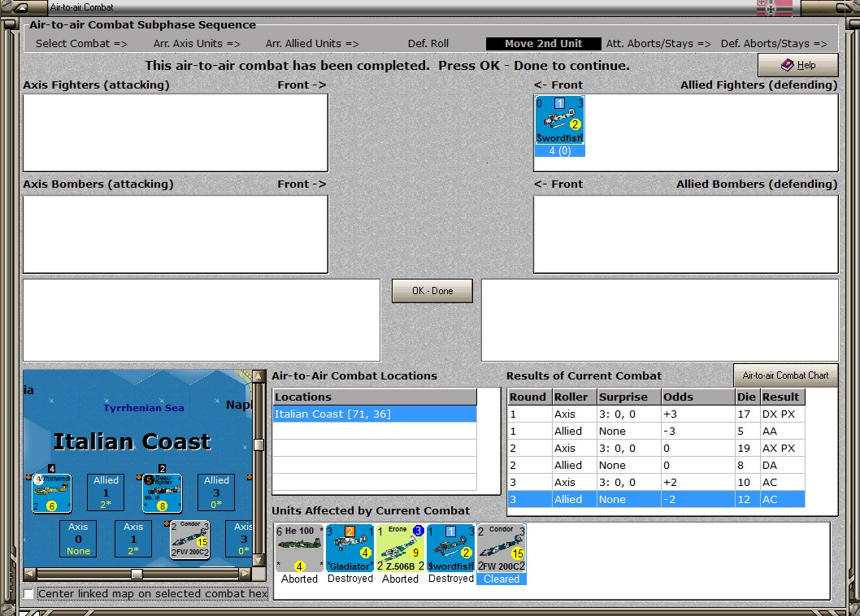Select round 2 Axis result AX PX

pos(657,448)
